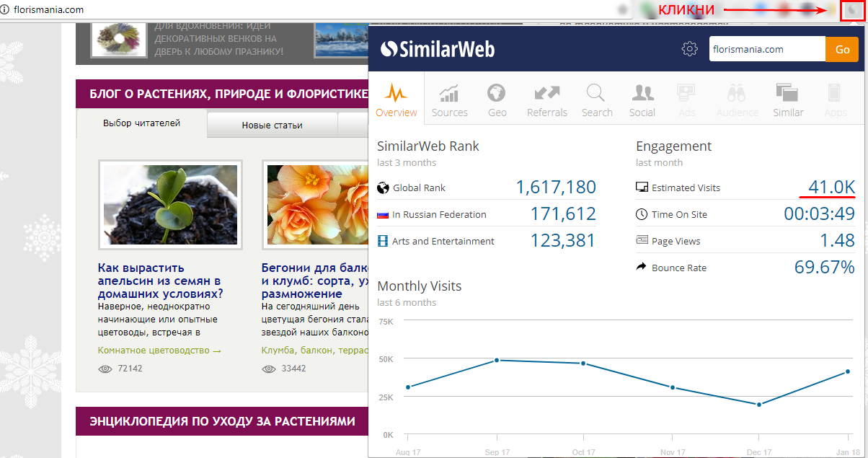868x458 pixels.
Task: Click the snowy winter landscape thumbnail
Action: click(341, 40)
